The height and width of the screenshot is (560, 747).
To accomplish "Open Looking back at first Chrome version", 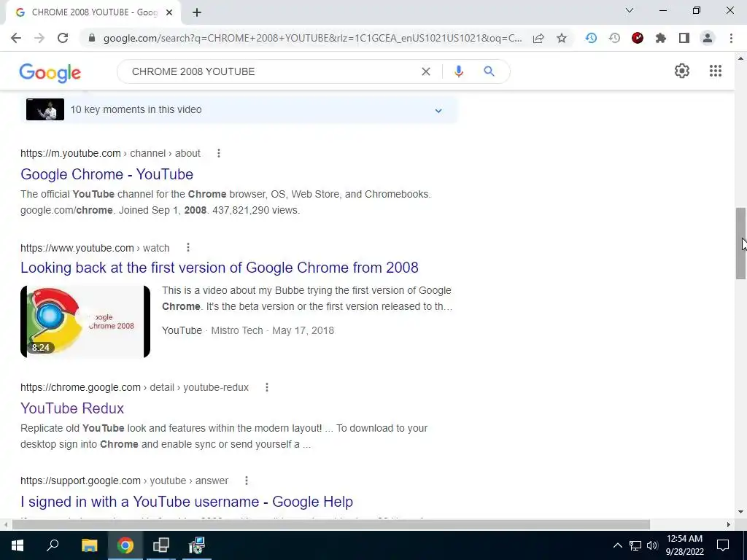I will (219, 268).
